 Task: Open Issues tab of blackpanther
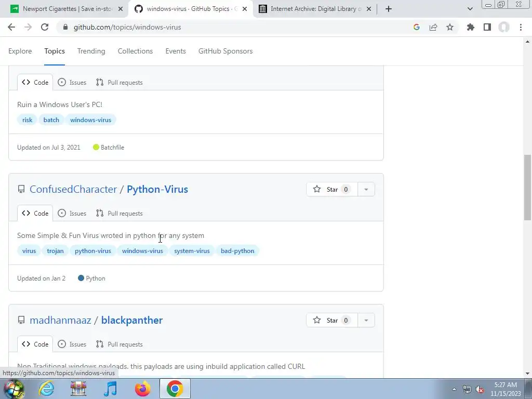pyautogui.click(x=72, y=344)
